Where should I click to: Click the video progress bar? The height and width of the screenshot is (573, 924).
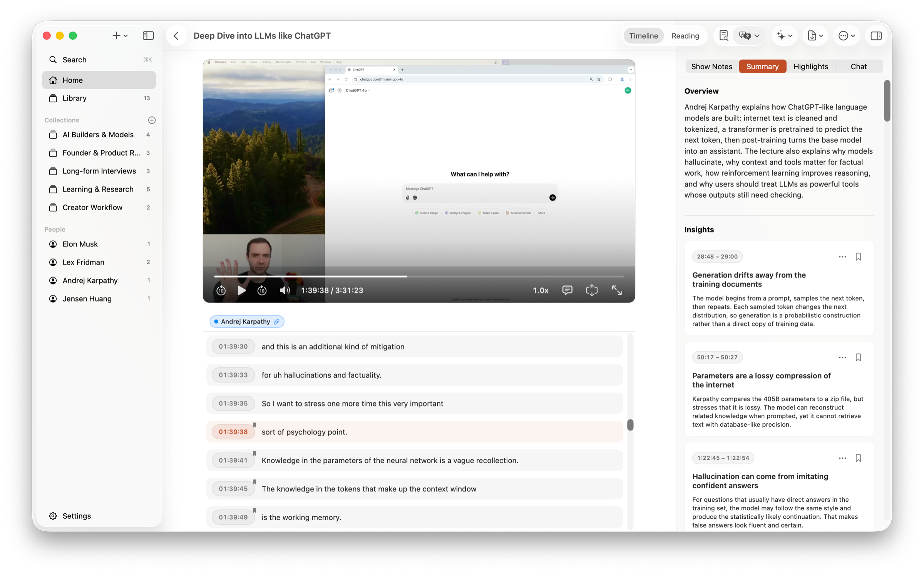tap(418, 276)
